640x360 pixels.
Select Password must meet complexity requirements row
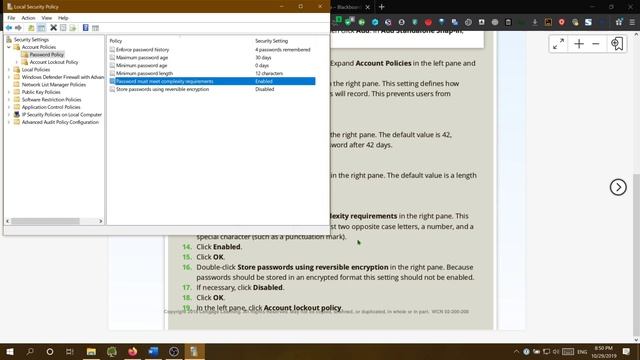(x=212, y=81)
